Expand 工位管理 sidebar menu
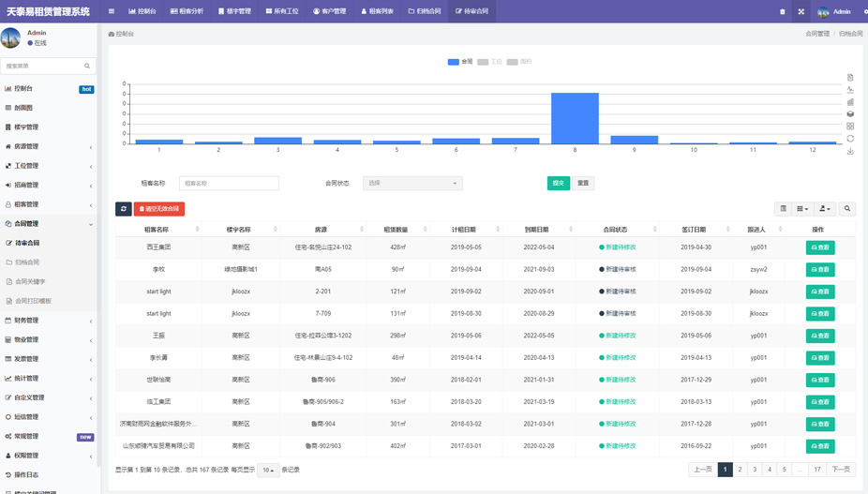Screen dimensions: 868x494 pyautogui.click(x=49, y=166)
